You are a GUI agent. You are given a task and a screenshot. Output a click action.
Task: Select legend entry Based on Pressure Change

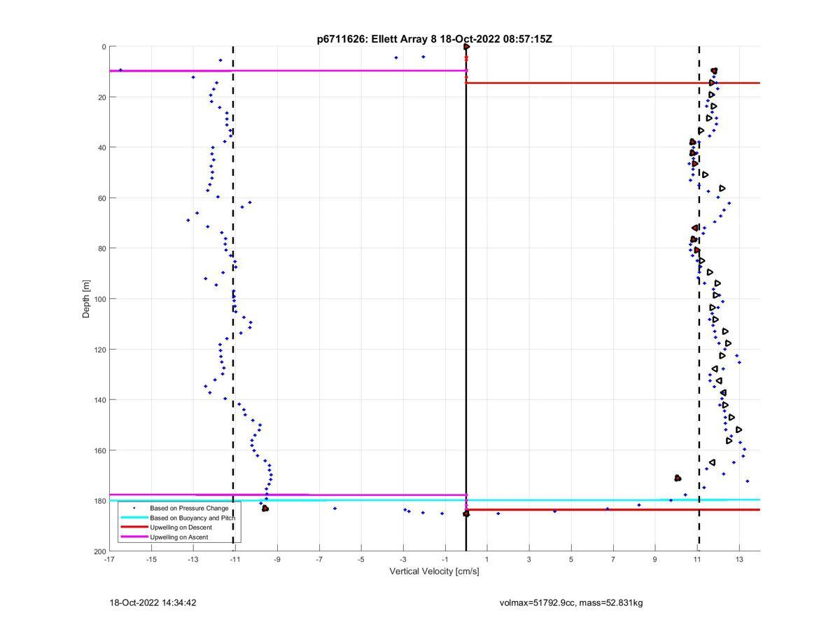188,508
